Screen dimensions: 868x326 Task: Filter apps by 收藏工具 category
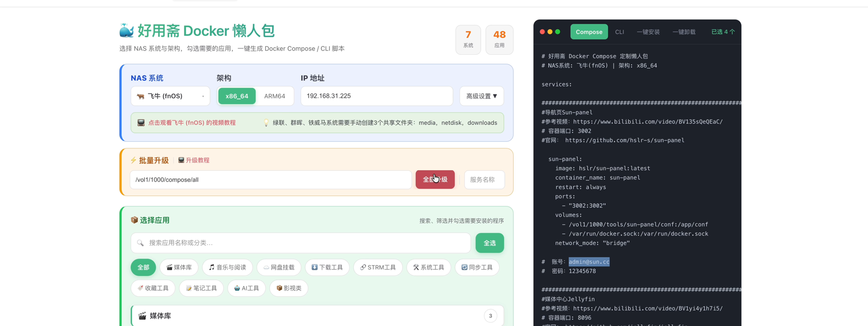153,288
